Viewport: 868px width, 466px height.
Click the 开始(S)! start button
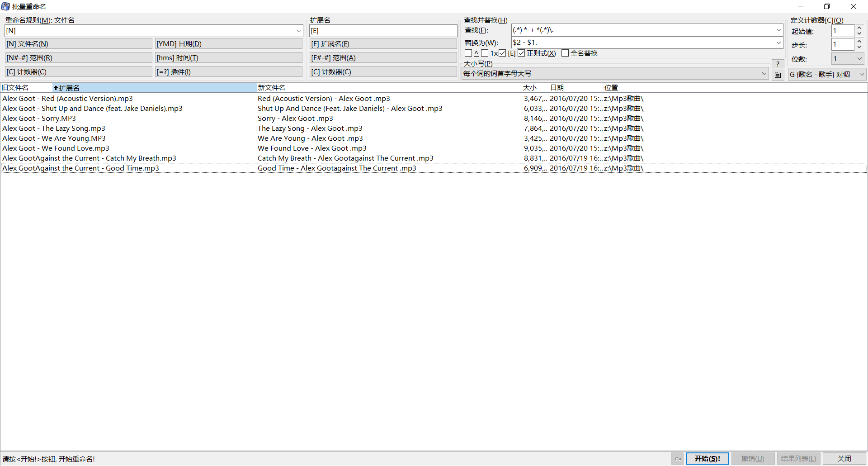coord(707,459)
